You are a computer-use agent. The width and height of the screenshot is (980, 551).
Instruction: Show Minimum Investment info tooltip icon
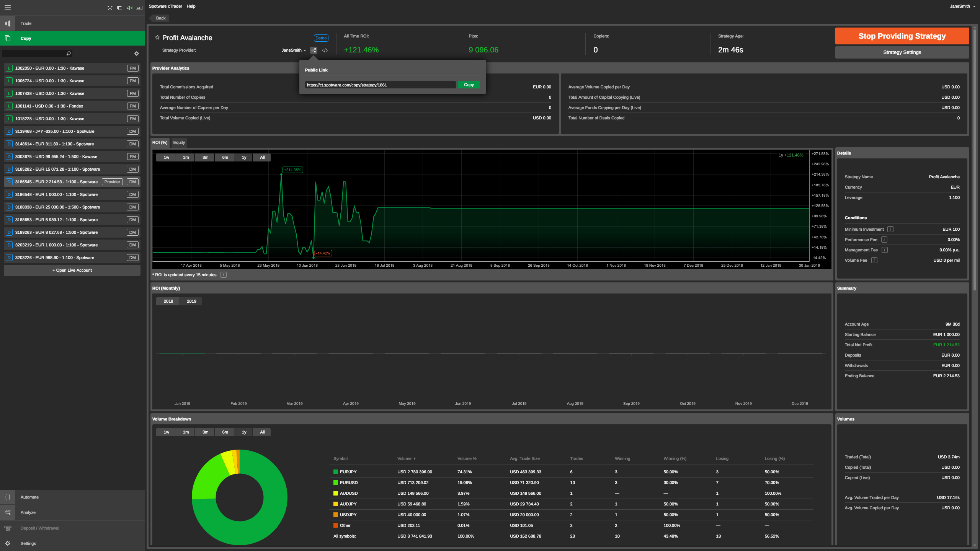tap(890, 229)
